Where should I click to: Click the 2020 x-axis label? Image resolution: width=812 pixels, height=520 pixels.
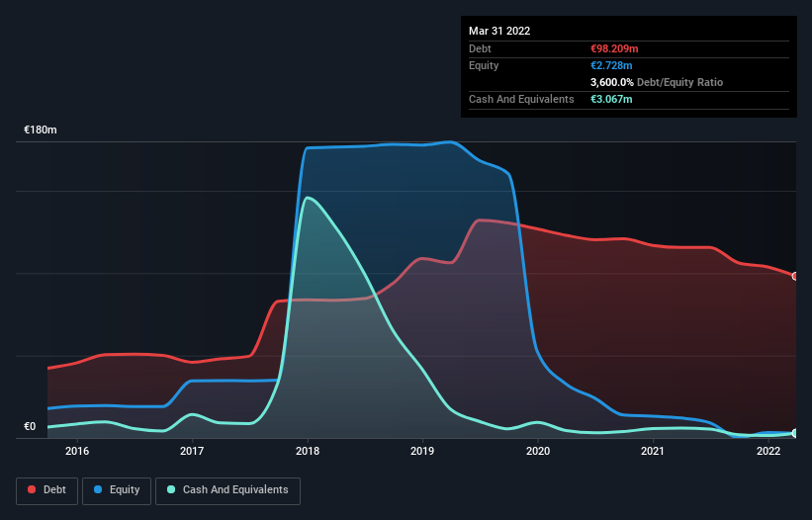(538, 451)
